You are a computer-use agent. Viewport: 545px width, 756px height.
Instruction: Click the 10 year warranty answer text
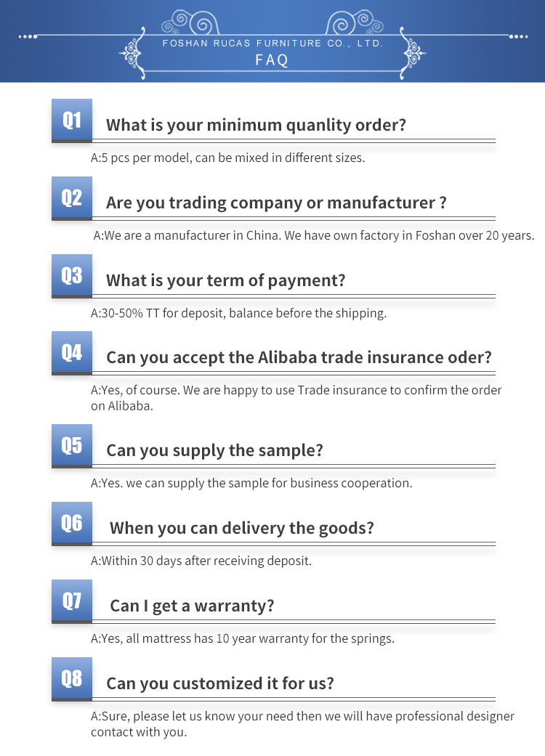pyautogui.click(x=242, y=639)
